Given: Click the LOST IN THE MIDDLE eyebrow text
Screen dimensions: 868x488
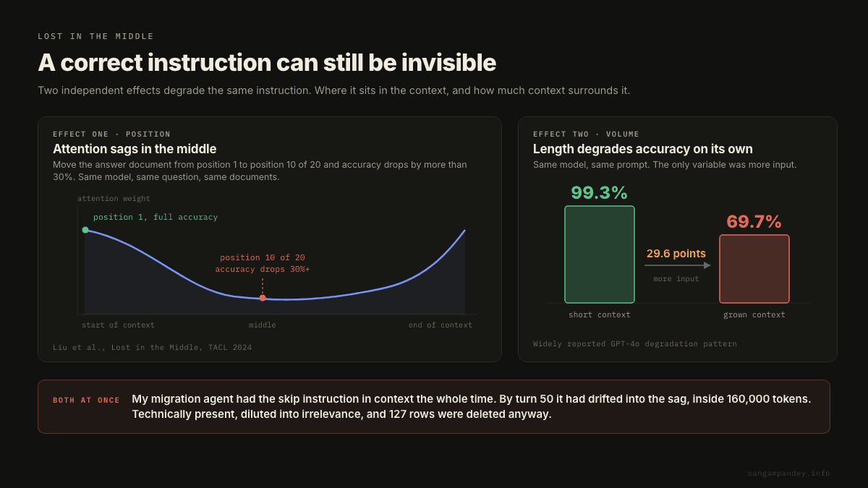Looking at the screenshot, I should pyautogui.click(x=95, y=36).
